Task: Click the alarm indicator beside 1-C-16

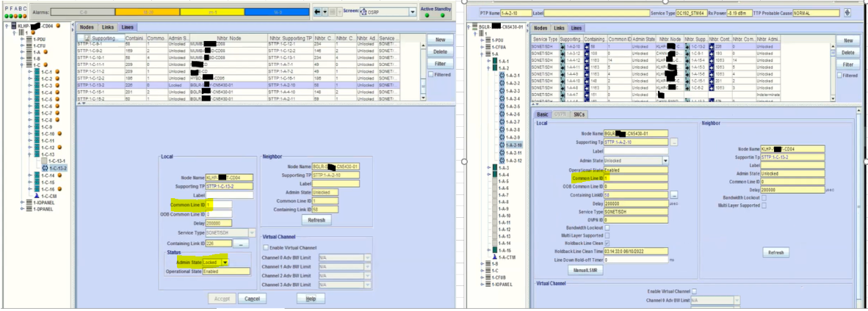Action: (58, 189)
